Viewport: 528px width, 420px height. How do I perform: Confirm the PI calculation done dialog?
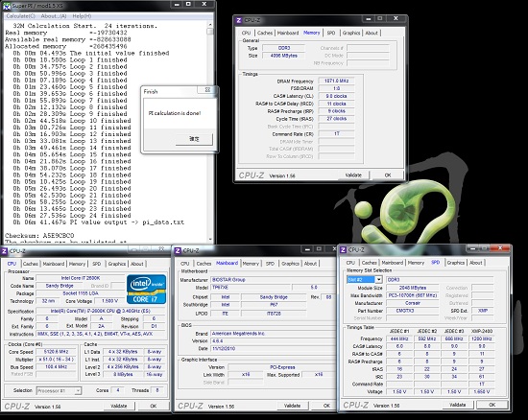click(x=194, y=139)
